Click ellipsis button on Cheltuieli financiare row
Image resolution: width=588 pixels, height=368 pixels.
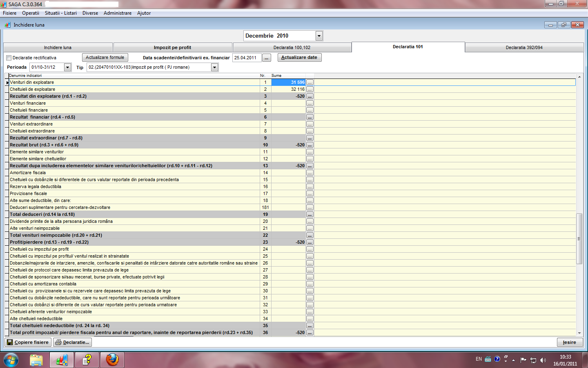310,110
